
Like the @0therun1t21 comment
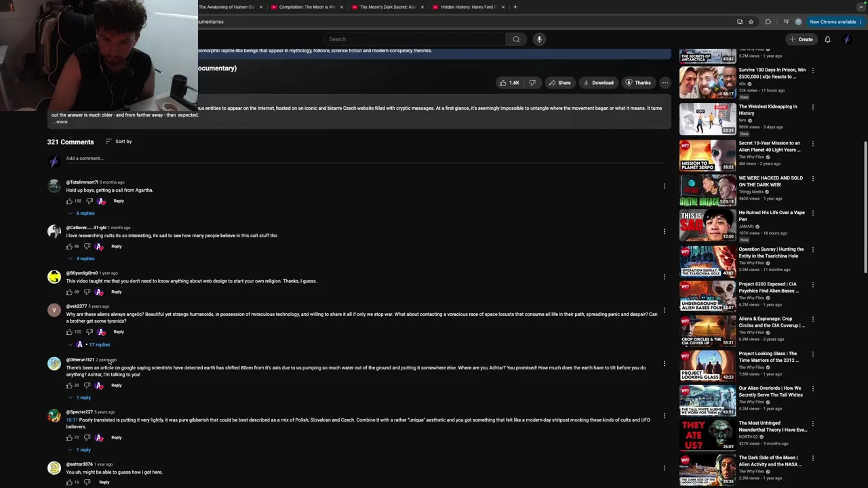(69, 386)
